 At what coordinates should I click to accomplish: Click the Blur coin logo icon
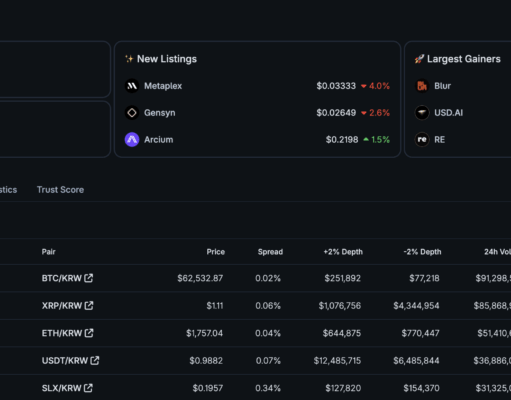422,86
